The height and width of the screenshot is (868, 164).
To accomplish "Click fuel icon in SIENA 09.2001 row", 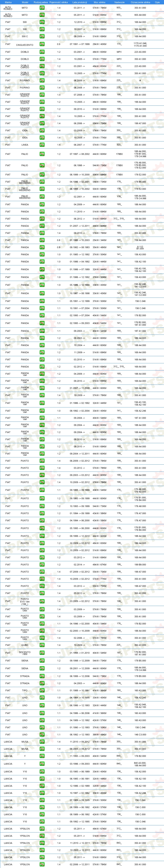I will [x=42, y=668].
